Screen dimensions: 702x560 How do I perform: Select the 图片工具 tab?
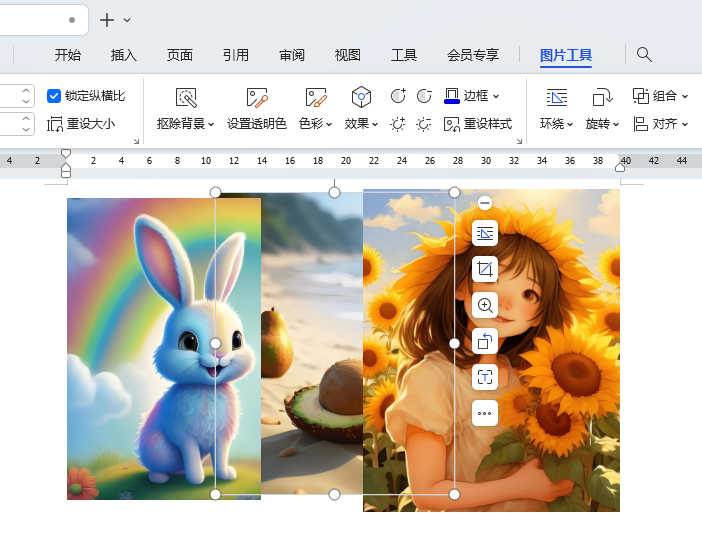(566, 55)
